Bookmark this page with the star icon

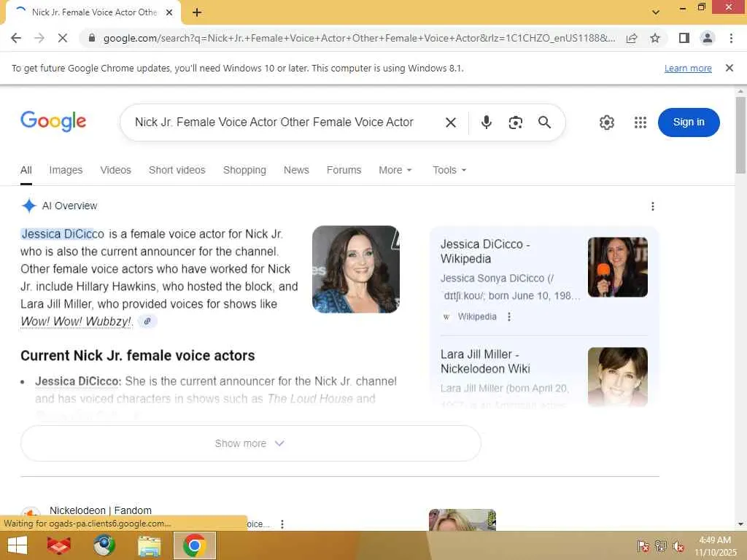pos(655,38)
